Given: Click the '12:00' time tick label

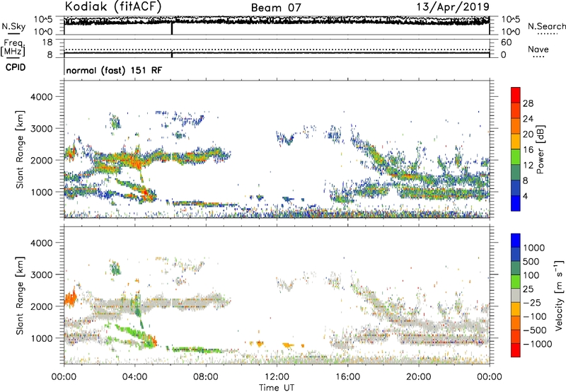Looking at the screenshot, I should point(277,377).
